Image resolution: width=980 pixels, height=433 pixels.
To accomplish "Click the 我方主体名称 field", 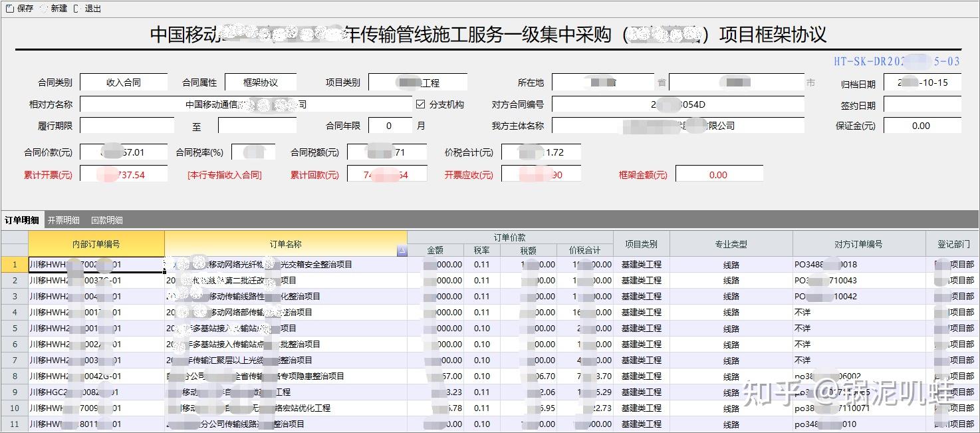I will (678, 126).
